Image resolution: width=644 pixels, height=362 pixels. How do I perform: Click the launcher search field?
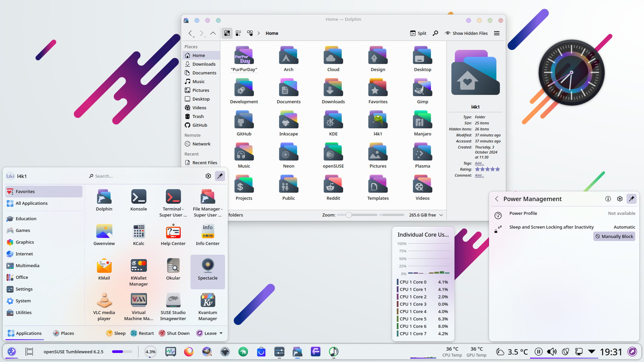(144, 176)
